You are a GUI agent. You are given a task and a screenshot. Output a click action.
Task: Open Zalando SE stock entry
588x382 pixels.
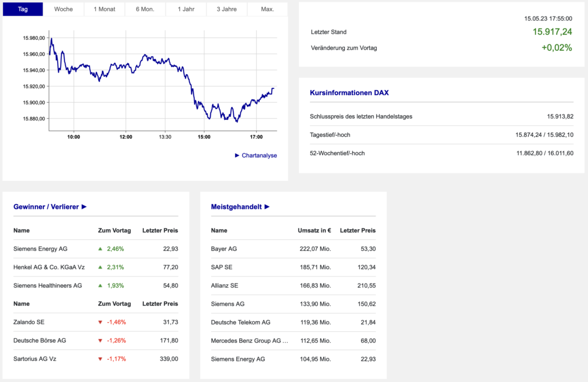[x=29, y=322]
